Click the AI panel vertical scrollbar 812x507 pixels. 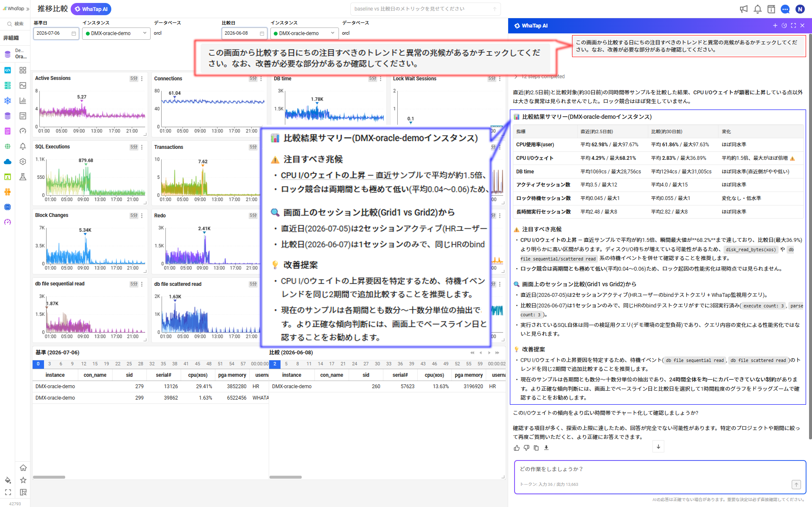click(x=810, y=237)
